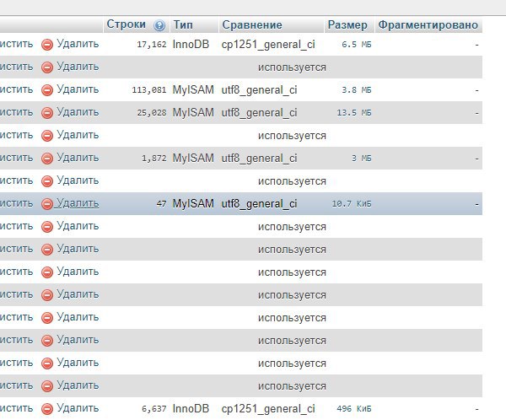Screen dimensions: 506x420
Task: Click Удалить link in row between 25,028 and 1,872 rows
Action: 78,135
